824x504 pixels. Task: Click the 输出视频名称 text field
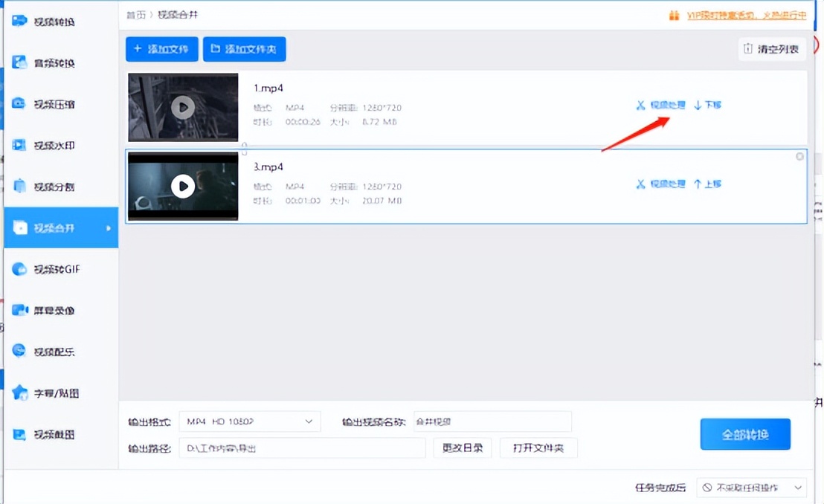pyautogui.click(x=492, y=421)
